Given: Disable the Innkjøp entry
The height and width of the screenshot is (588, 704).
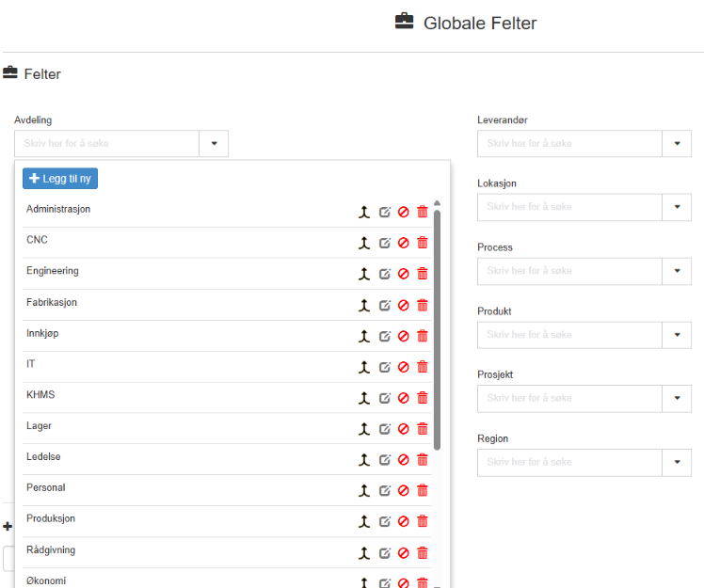Looking at the screenshot, I should click(x=404, y=336).
